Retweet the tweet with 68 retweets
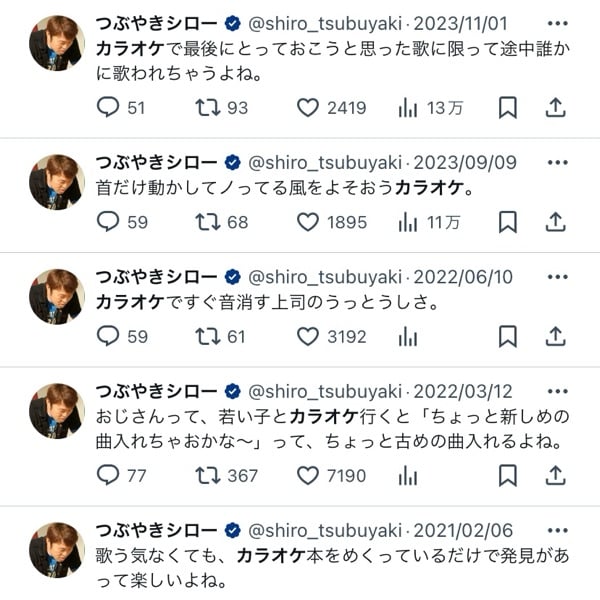The width and height of the screenshot is (600, 600). pos(208,222)
